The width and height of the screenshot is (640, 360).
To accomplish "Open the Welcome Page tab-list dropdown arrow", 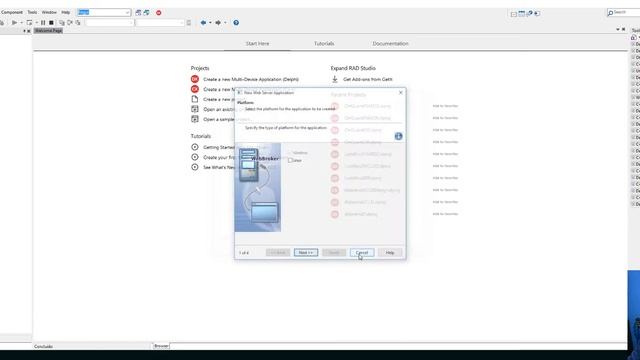I will click(618, 29).
